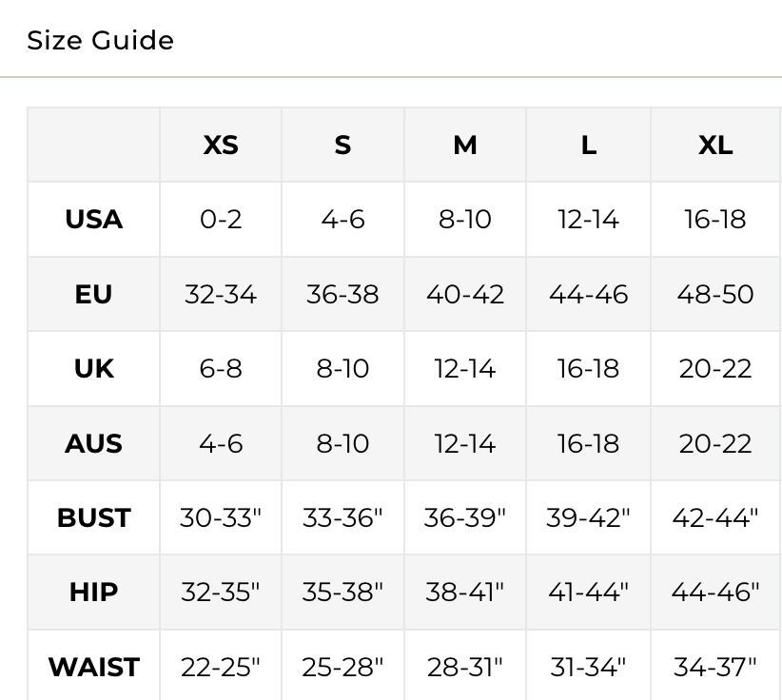Image resolution: width=782 pixels, height=700 pixels.
Task: Select the XL column header
Action: [715, 146]
